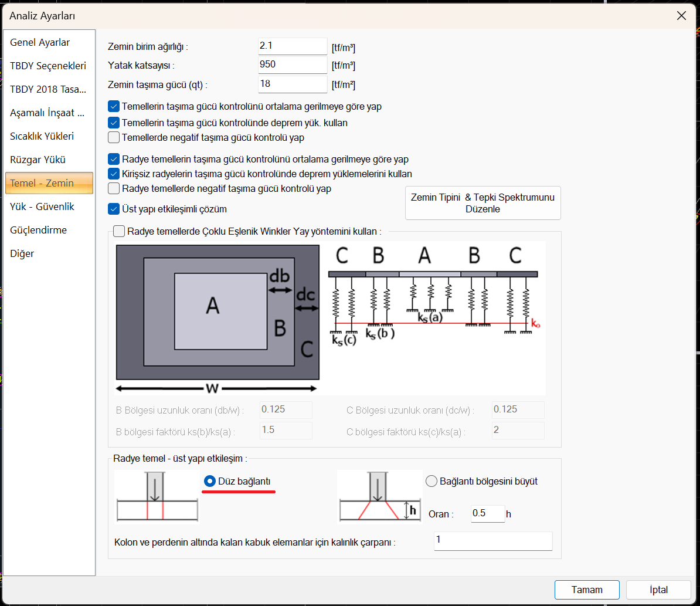This screenshot has height=606, width=700.
Task: Enable Çoklu Eşlenik Winkler Yay method
Action: pos(119,231)
